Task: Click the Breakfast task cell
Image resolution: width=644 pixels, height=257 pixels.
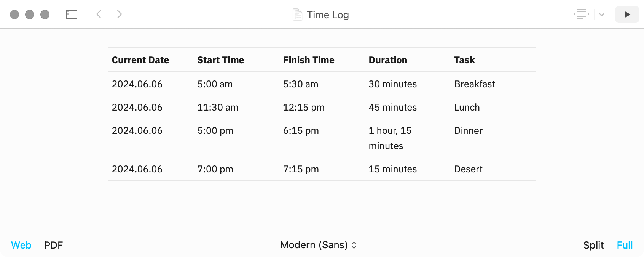Action: 475,84
